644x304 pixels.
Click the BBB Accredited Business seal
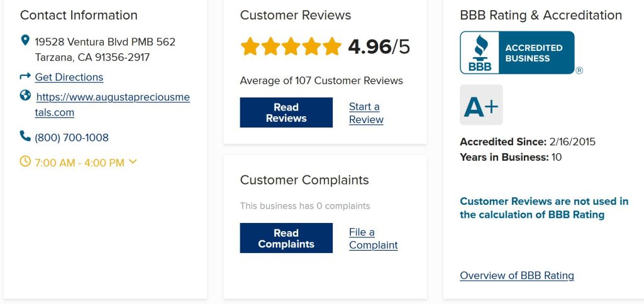click(x=517, y=53)
